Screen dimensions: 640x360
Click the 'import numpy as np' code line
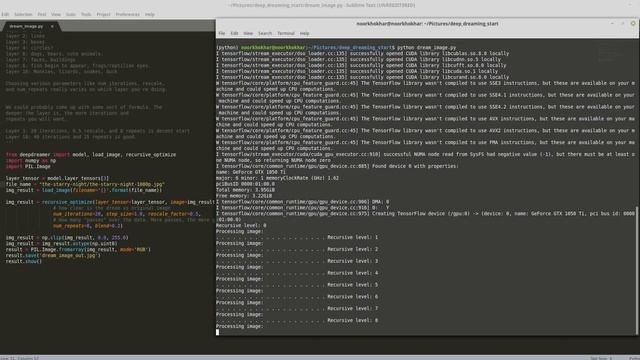[31, 161]
